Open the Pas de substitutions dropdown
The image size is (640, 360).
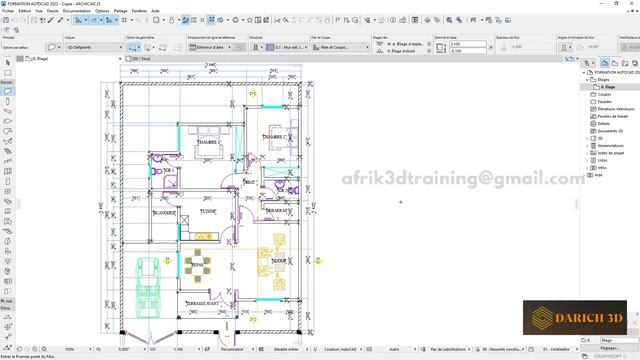click(448, 349)
